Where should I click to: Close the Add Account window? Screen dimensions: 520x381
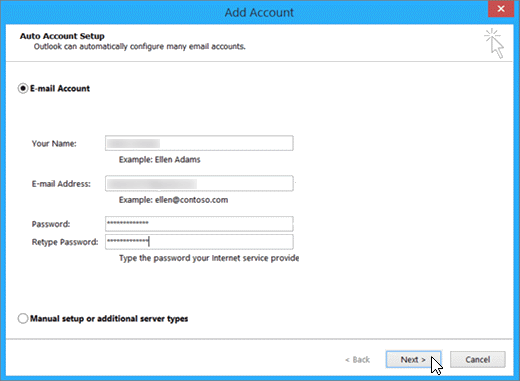coord(501,9)
